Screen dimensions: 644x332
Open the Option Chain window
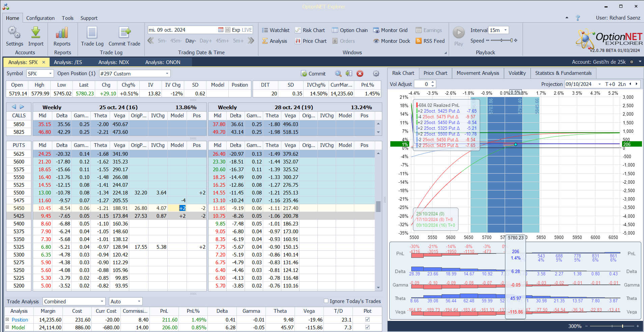pyautogui.click(x=350, y=30)
